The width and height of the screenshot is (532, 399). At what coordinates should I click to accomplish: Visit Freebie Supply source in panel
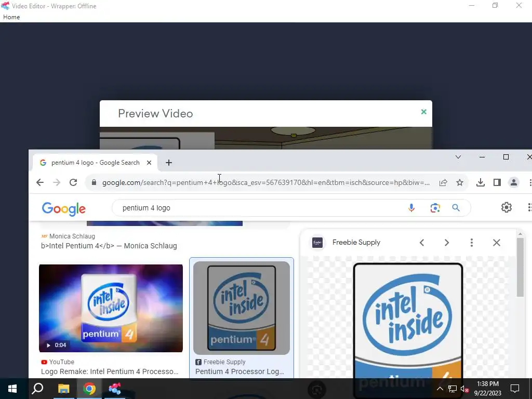pyautogui.click(x=356, y=243)
